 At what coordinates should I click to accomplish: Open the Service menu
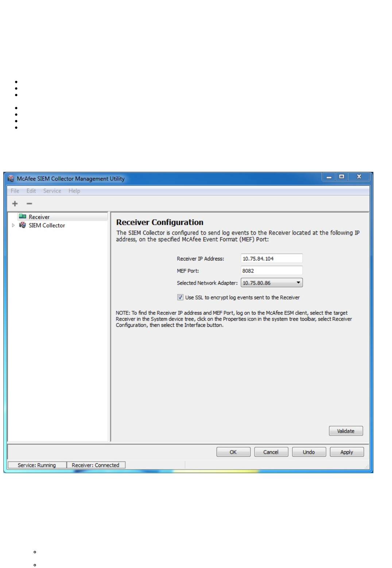tap(52, 191)
